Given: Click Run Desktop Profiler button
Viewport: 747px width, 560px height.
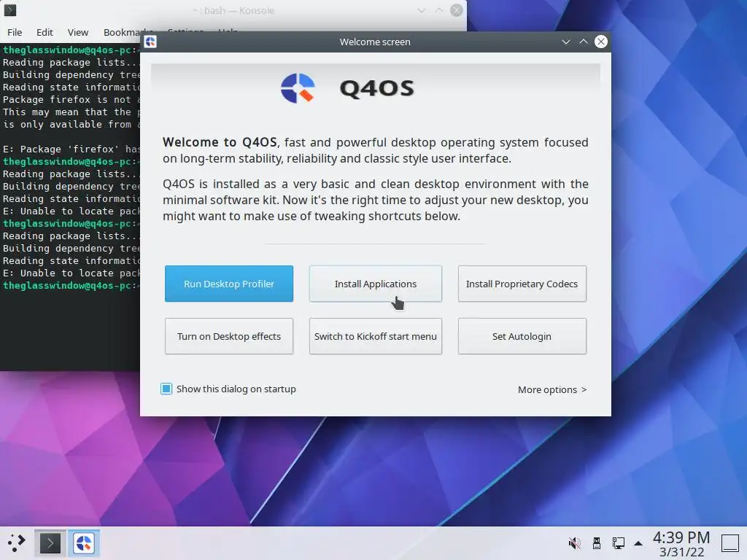Looking at the screenshot, I should click(x=228, y=284).
